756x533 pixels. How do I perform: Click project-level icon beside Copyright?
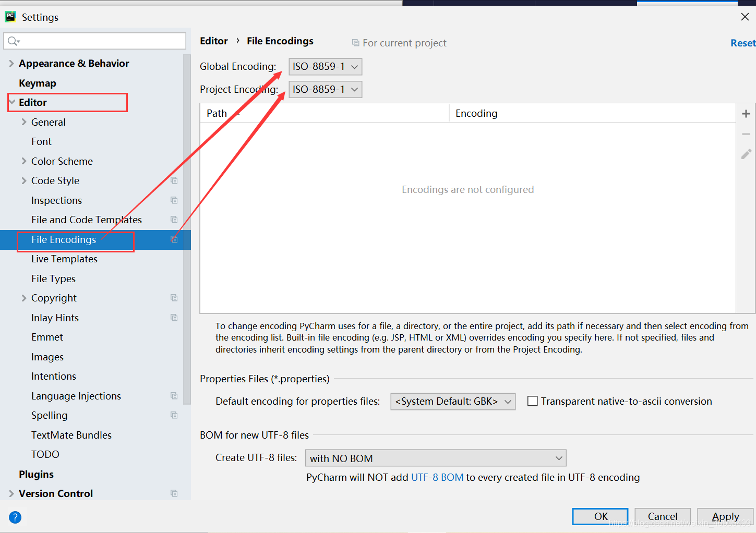174,298
